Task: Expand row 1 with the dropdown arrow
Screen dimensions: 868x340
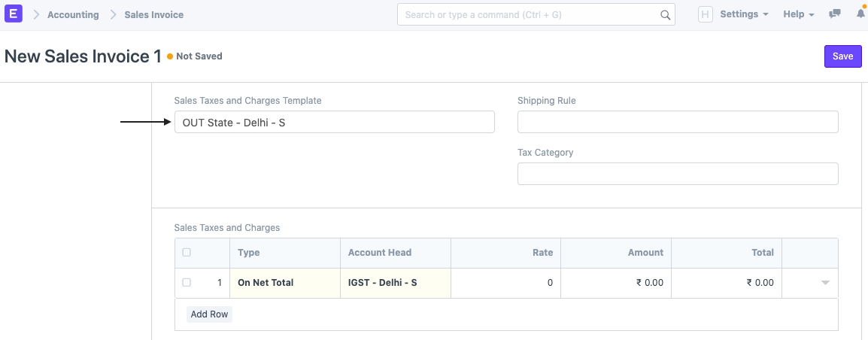Action: pos(825,283)
